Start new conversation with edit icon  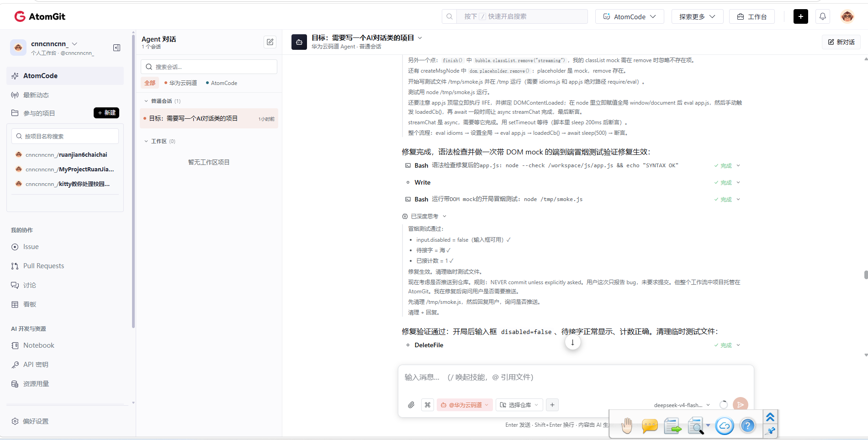point(270,42)
